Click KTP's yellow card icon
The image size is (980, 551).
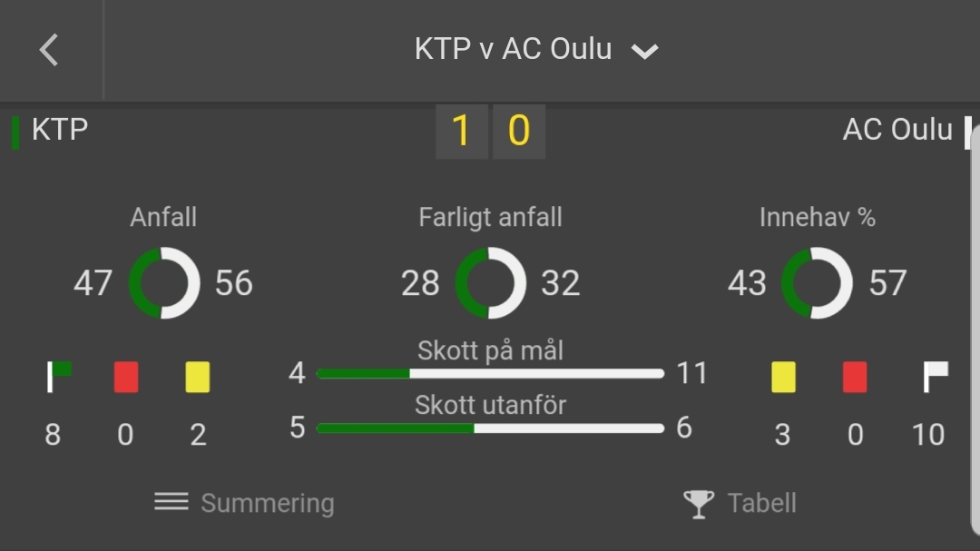198,377
